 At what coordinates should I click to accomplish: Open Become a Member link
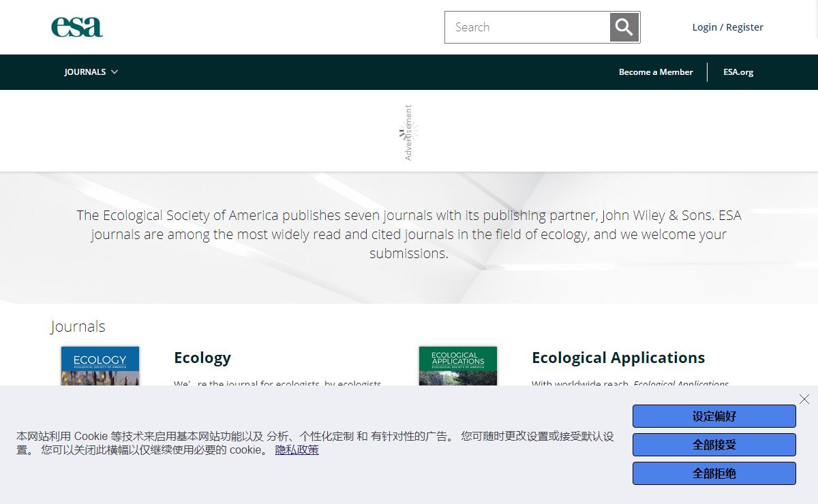pos(656,72)
